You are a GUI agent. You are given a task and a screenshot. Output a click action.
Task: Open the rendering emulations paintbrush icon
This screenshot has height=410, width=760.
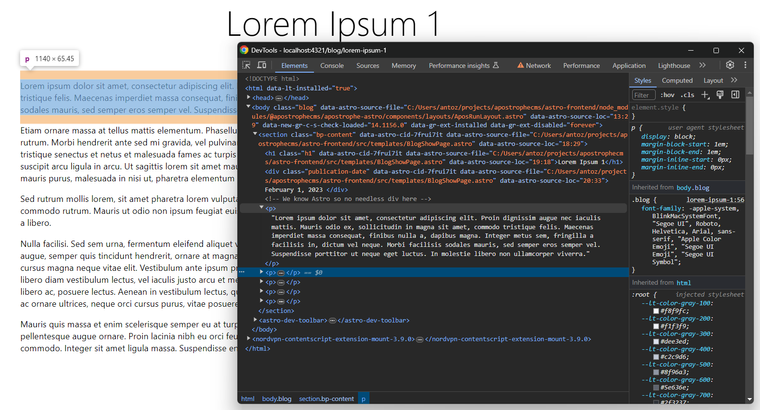[x=720, y=95]
